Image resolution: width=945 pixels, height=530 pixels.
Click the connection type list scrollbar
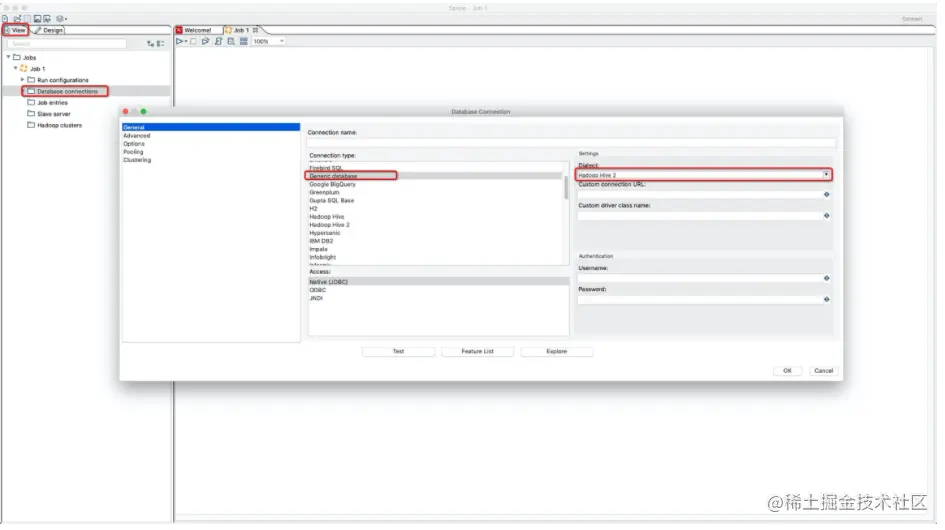coord(566,188)
